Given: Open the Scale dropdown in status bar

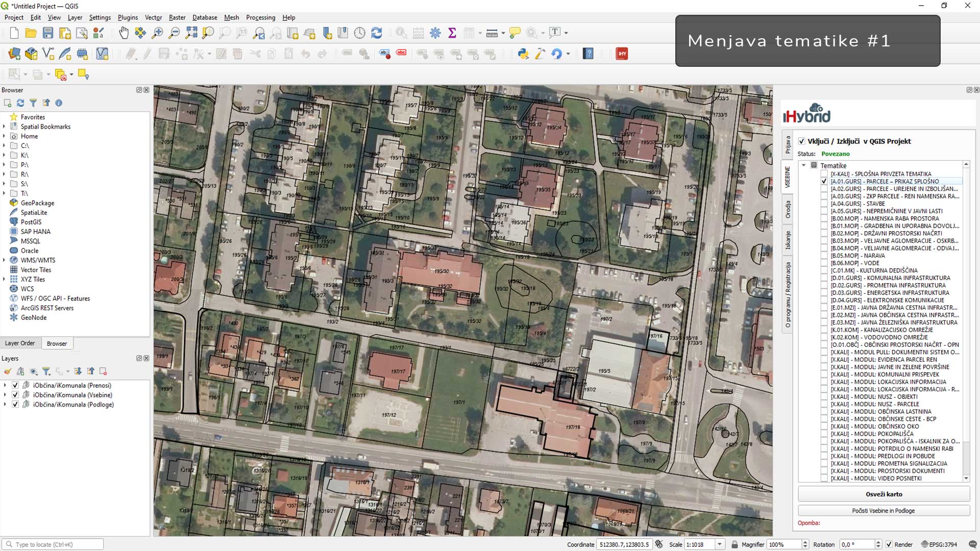Looking at the screenshot, I should [x=719, y=544].
